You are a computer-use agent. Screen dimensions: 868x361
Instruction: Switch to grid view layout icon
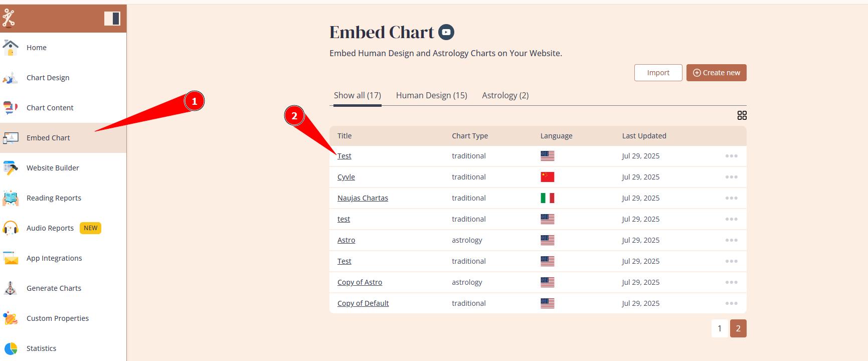(742, 116)
